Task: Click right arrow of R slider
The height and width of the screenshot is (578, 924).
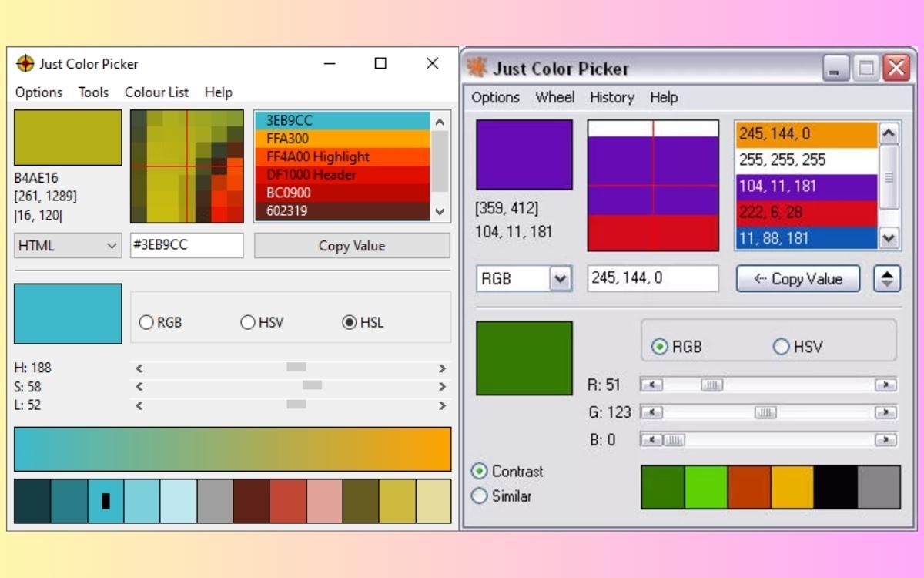Action: coord(885,385)
